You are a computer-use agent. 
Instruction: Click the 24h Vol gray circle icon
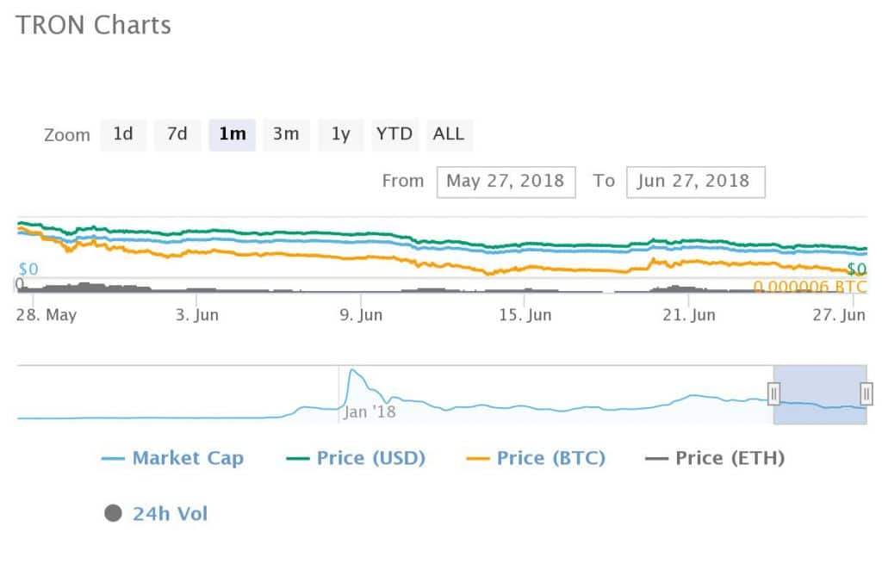coord(113,514)
